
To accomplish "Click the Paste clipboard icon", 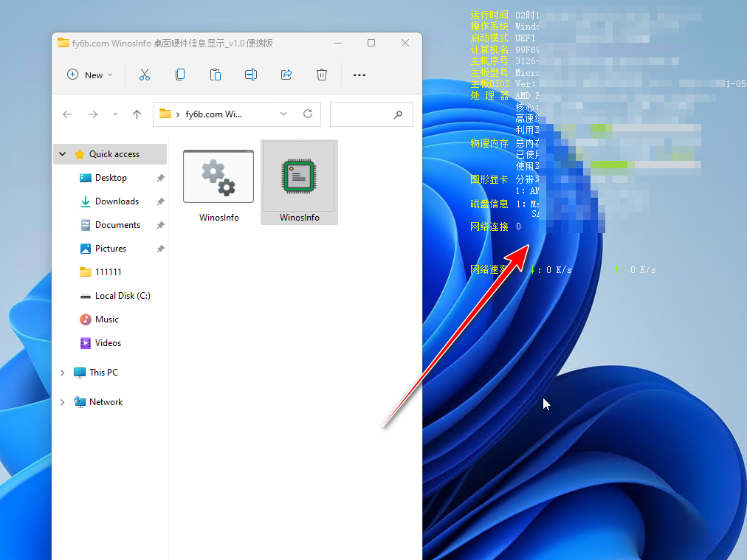I will (x=216, y=75).
